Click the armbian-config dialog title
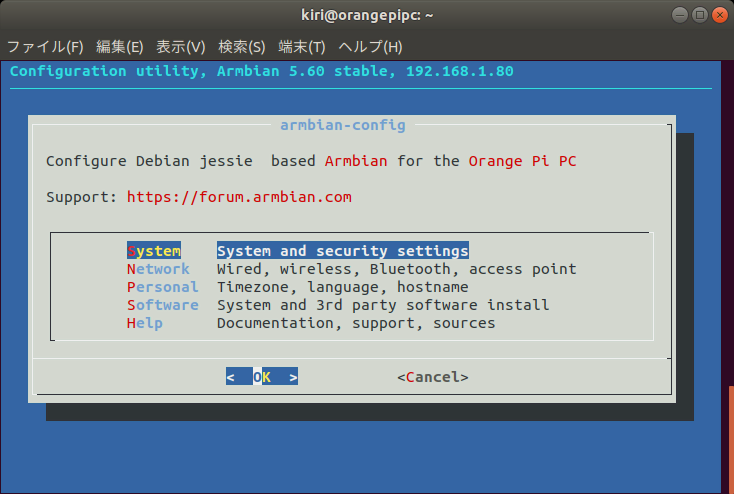The width and height of the screenshot is (734, 494). (342, 125)
